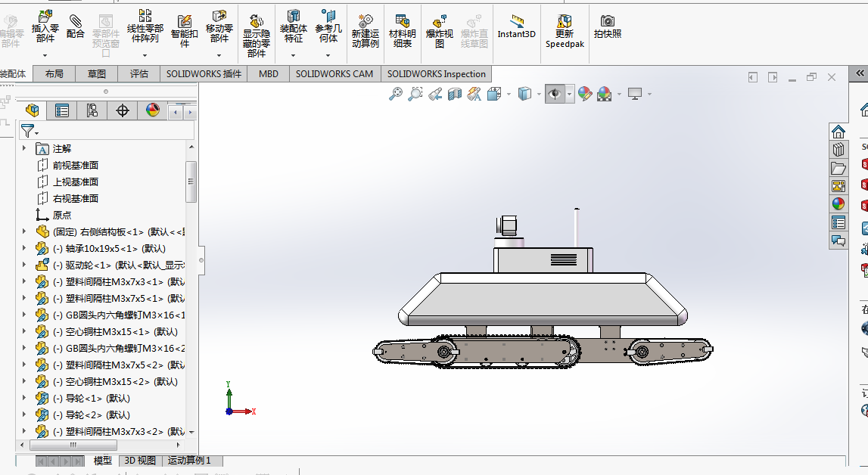Click Update Speedpak (更新 Speedpak)
Screen dimensions: 868x475
pos(565,30)
